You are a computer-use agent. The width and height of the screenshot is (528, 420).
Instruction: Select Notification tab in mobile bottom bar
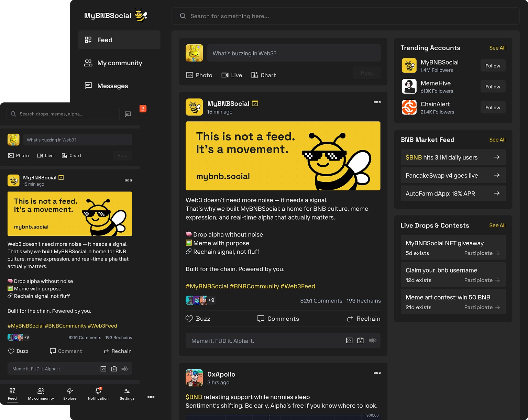click(x=98, y=394)
